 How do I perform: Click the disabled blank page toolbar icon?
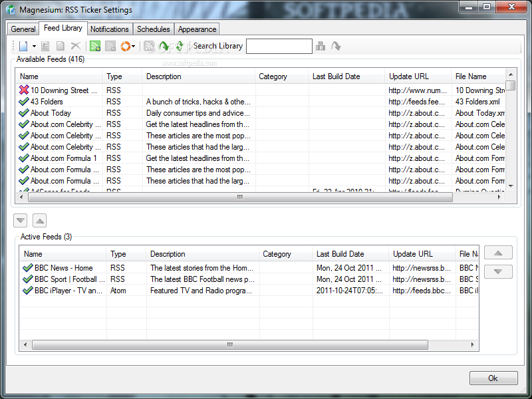click(61, 46)
